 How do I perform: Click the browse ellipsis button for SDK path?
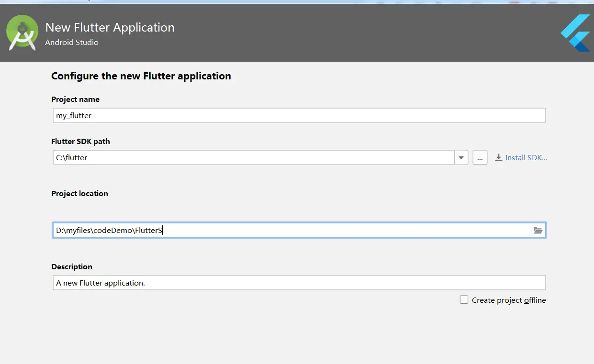pos(480,157)
